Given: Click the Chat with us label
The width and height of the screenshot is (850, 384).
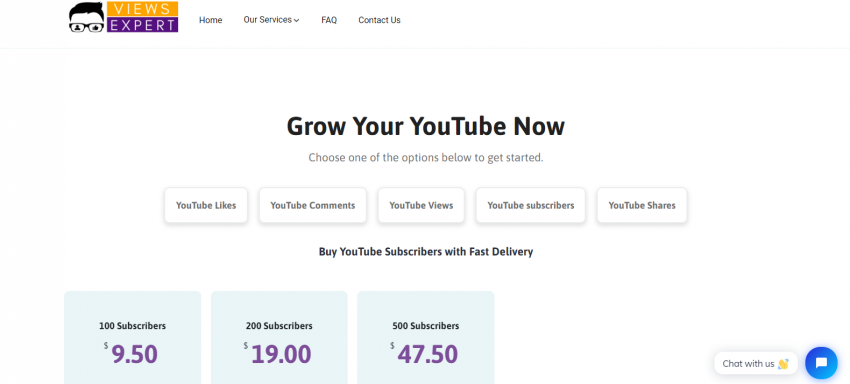Looking at the screenshot, I should (x=748, y=363).
